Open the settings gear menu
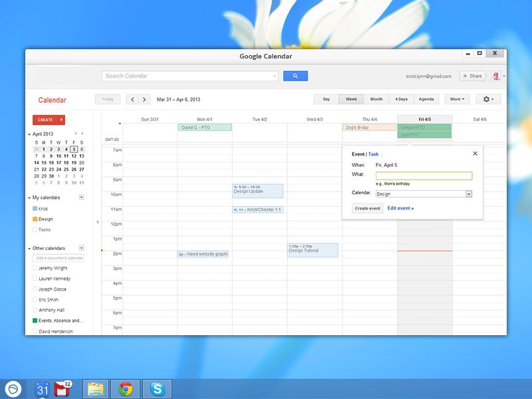The width and height of the screenshot is (532, 399). tap(488, 99)
